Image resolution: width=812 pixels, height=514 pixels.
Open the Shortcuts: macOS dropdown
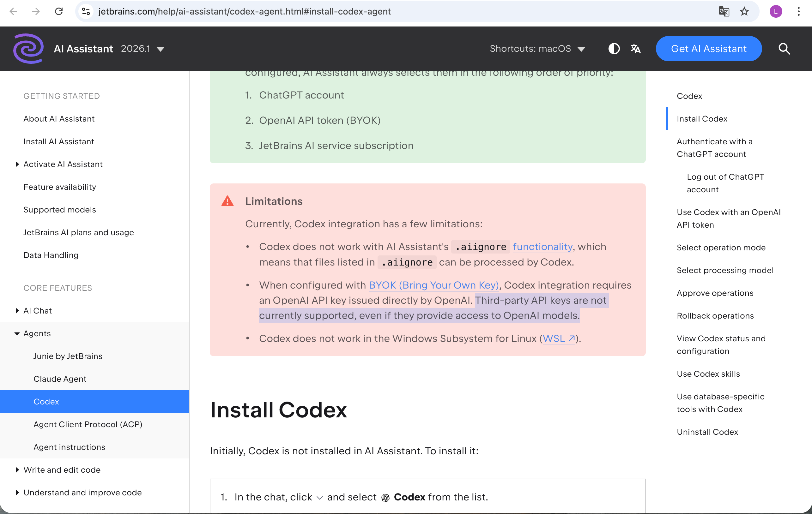537,49
